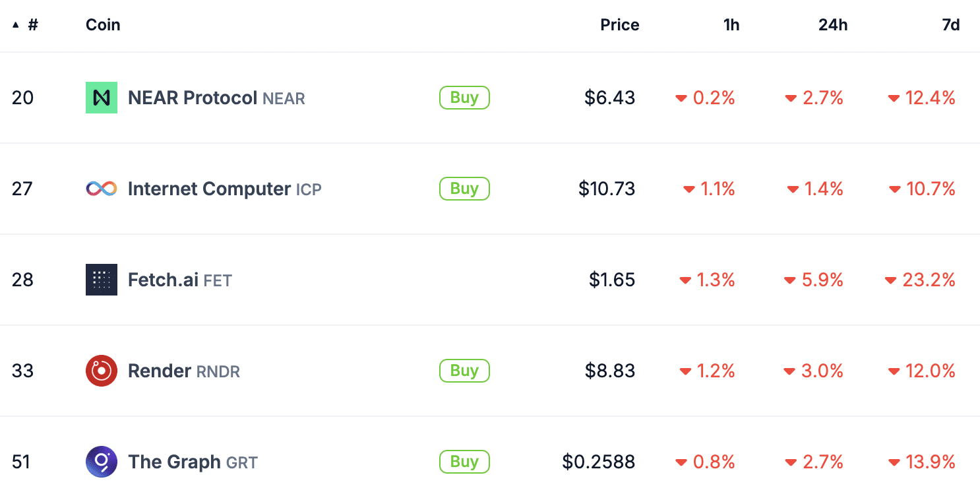The image size is (980, 500).
Task: Sort the table by Price column
Action: tap(619, 25)
